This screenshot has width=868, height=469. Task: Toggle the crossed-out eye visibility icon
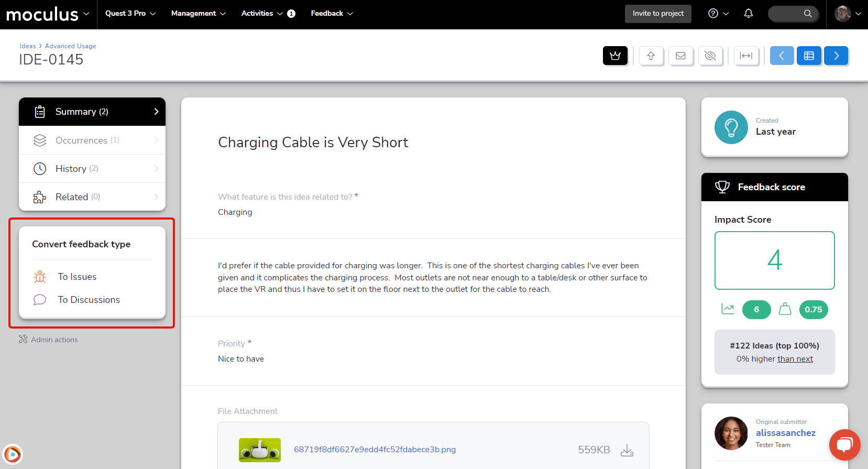click(x=710, y=56)
